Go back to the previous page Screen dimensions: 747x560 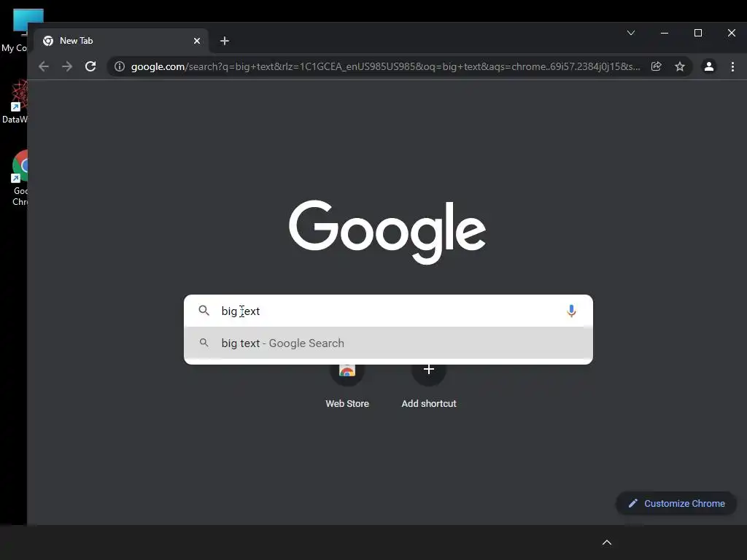(x=44, y=66)
